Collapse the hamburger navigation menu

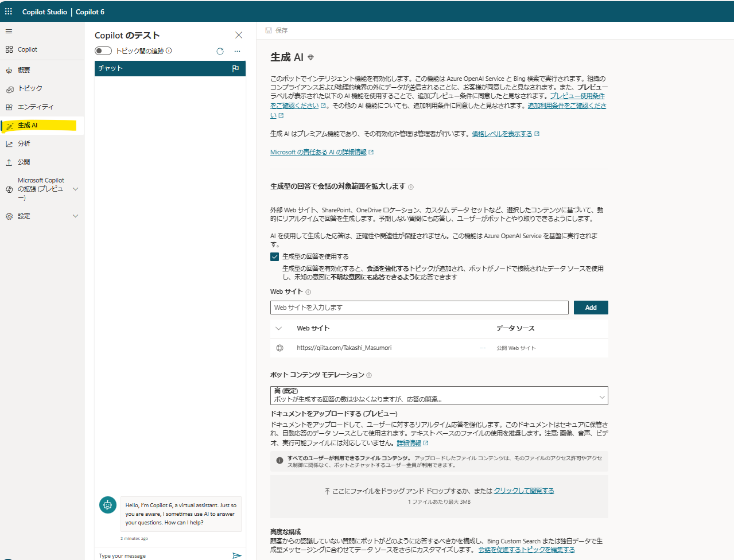9,31
